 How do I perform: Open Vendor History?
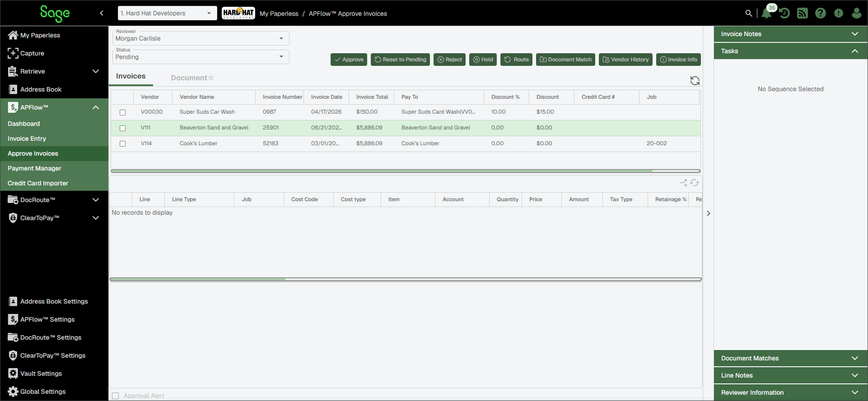[625, 60]
